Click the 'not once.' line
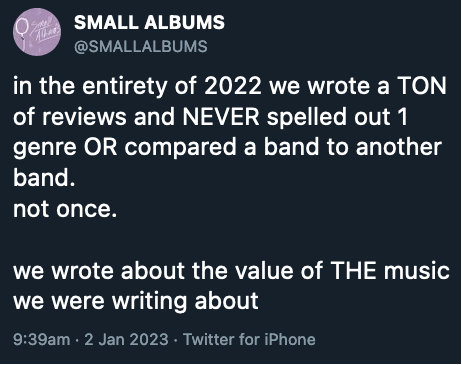Image resolution: width=462 pixels, height=365 pixels. [65, 209]
